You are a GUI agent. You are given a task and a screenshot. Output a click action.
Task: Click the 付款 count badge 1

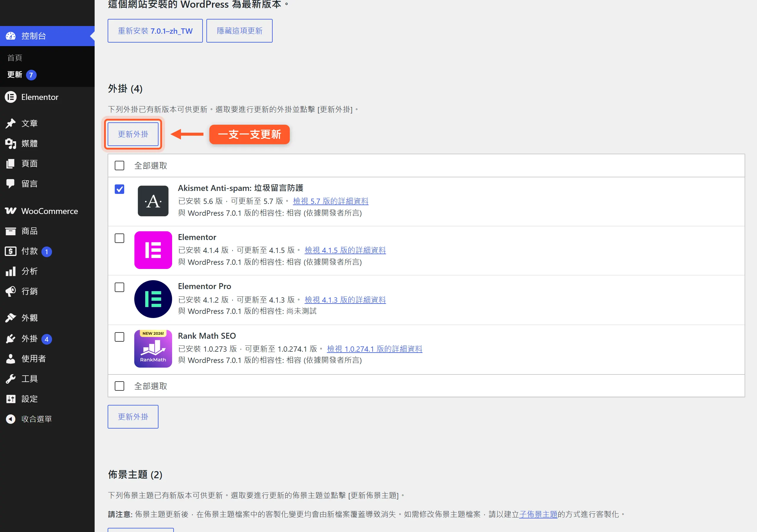(46, 252)
